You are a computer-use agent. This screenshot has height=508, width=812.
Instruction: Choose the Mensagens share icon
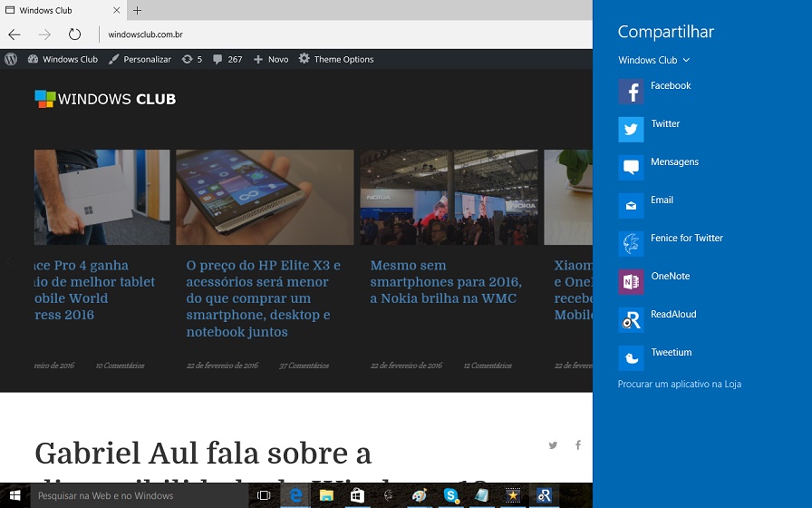pos(631,168)
